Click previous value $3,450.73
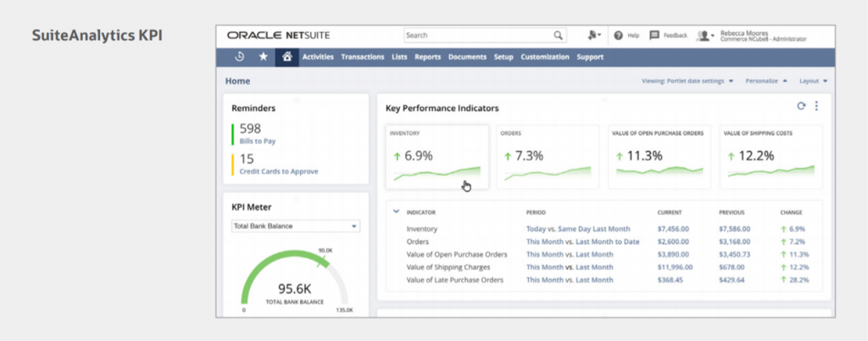Viewport: 868px width, 341px height. 735,254
